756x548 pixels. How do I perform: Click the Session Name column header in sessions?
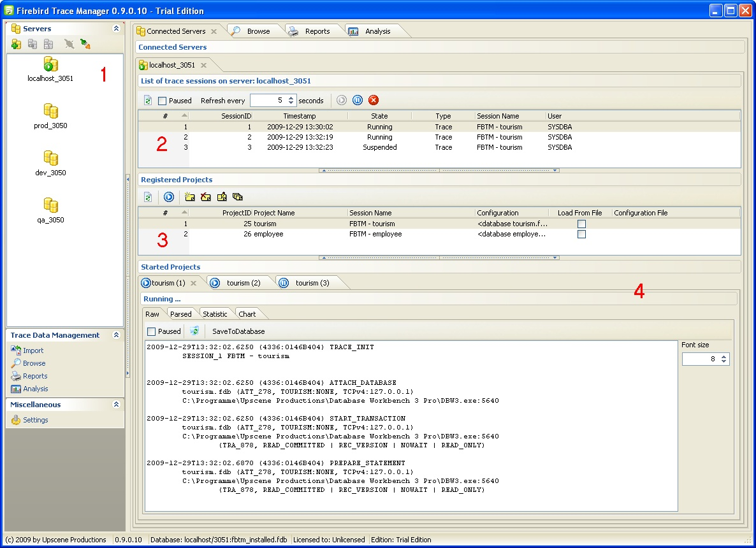[510, 116]
